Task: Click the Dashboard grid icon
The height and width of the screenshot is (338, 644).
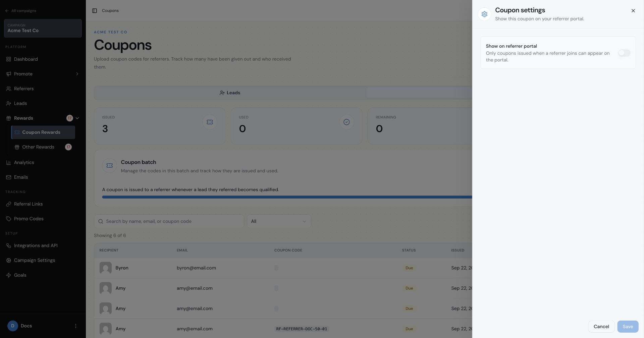Action: pos(9,59)
